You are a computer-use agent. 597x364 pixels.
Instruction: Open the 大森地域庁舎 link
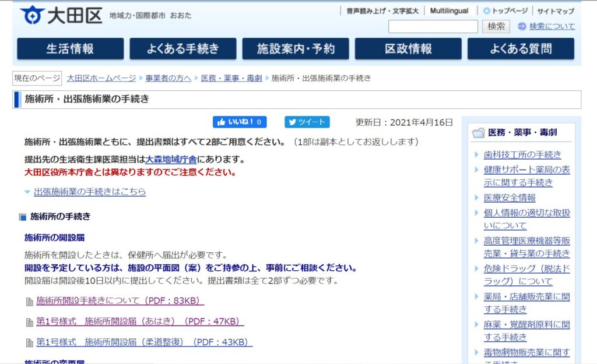tap(171, 159)
